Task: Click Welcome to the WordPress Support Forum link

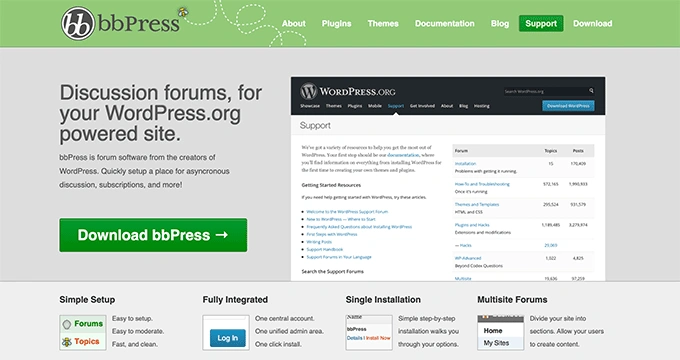Action: click(x=347, y=212)
